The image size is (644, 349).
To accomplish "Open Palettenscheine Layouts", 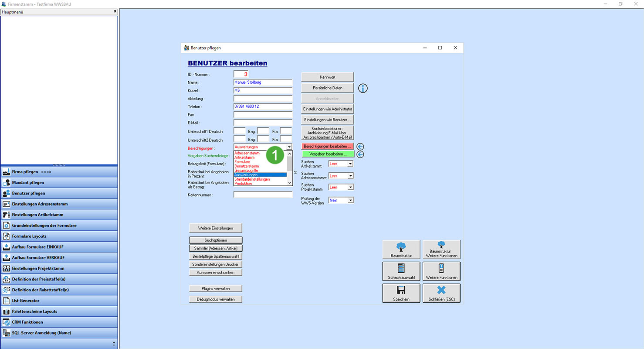I will tap(59, 311).
